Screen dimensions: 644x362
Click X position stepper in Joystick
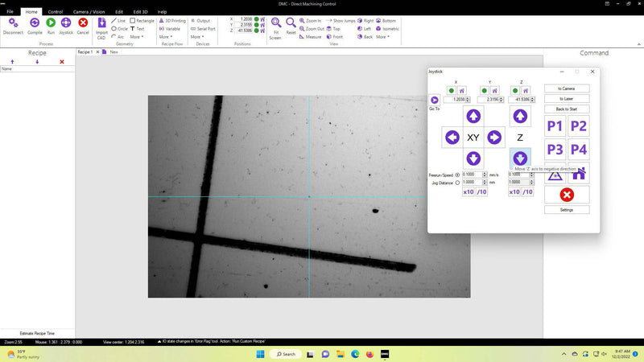468,100
